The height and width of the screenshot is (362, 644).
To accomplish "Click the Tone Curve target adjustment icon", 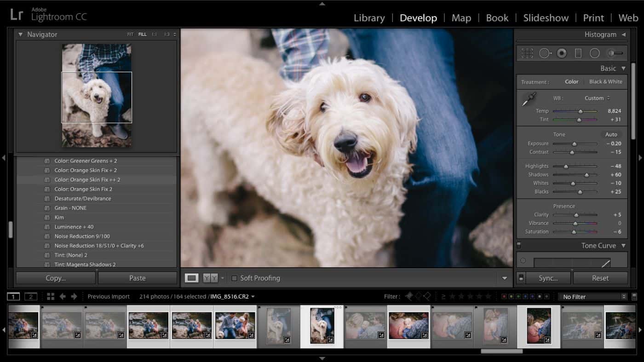I will (523, 260).
